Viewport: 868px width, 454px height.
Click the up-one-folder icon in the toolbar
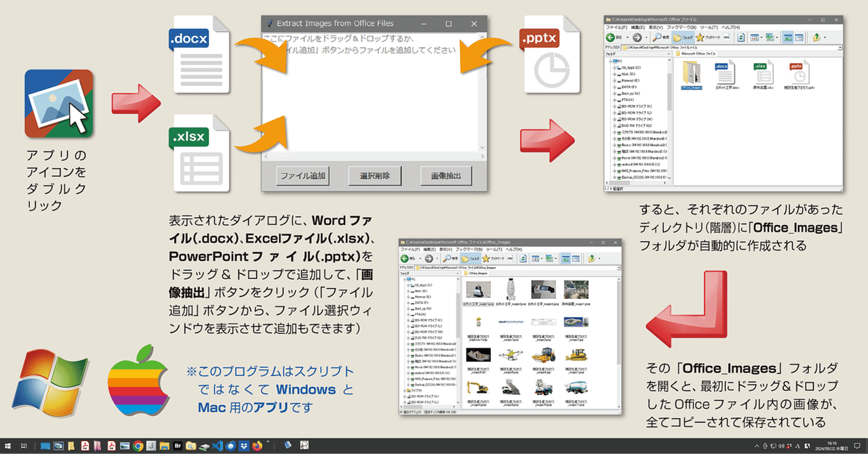(815, 37)
